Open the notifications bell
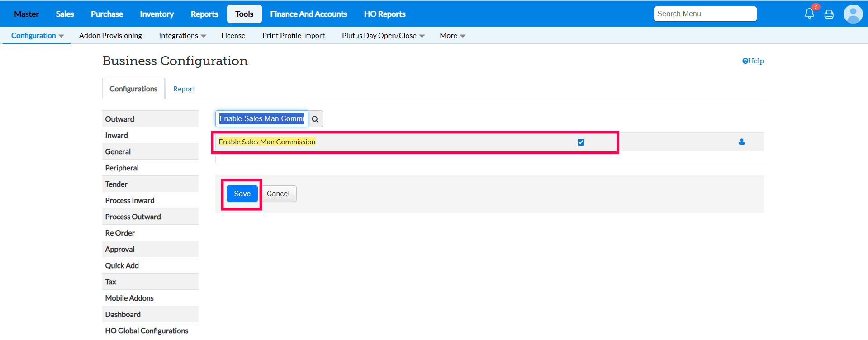This screenshot has width=868, height=340. 809,14
